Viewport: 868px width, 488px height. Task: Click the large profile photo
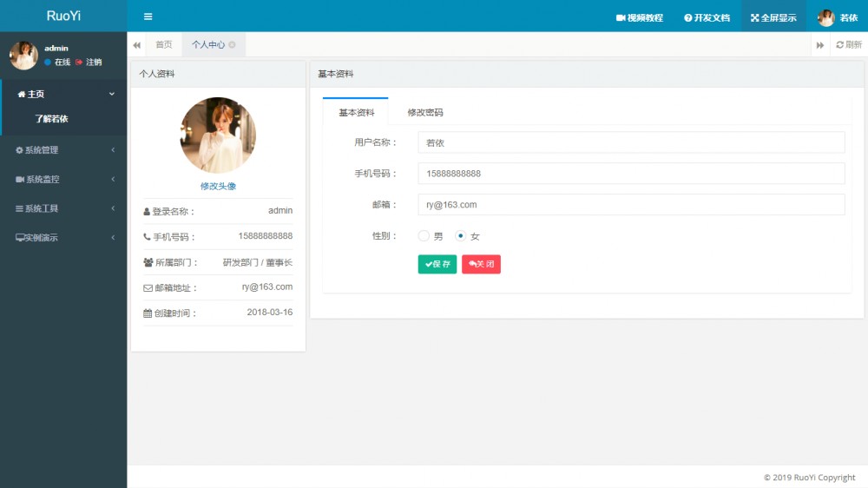[218, 135]
